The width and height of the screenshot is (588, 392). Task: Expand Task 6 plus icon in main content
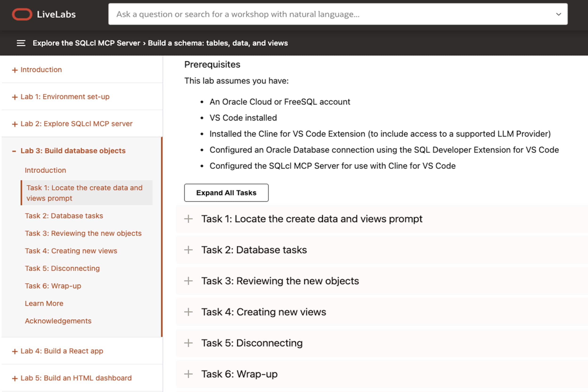click(x=188, y=374)
